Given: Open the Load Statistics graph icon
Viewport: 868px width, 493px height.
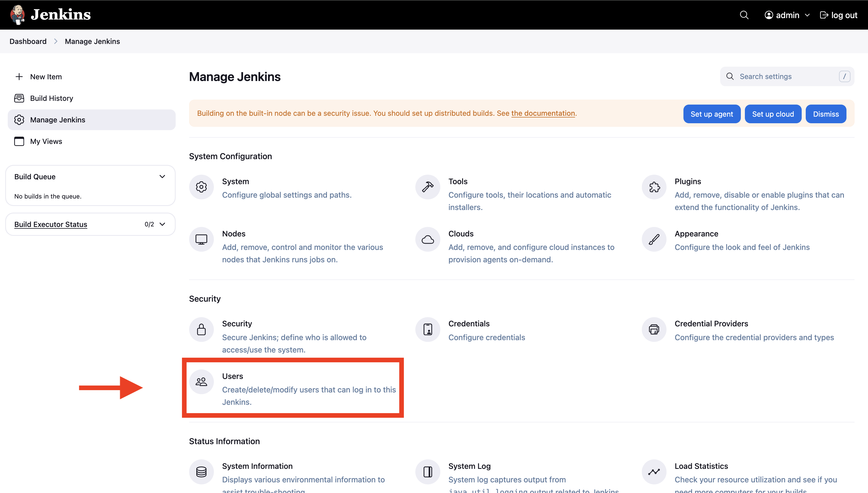Looking at the screenshot, I should tap(654, 472).
